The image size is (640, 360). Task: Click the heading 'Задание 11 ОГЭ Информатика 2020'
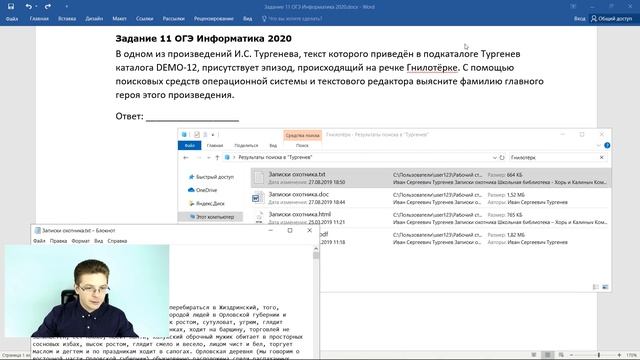[203, 38]
